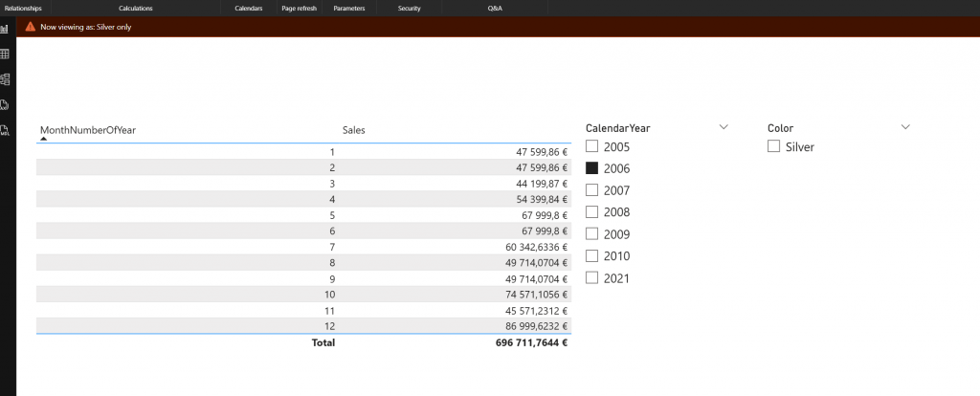Click the sort arrow under MonthNumberOfYear

(43, 140)
